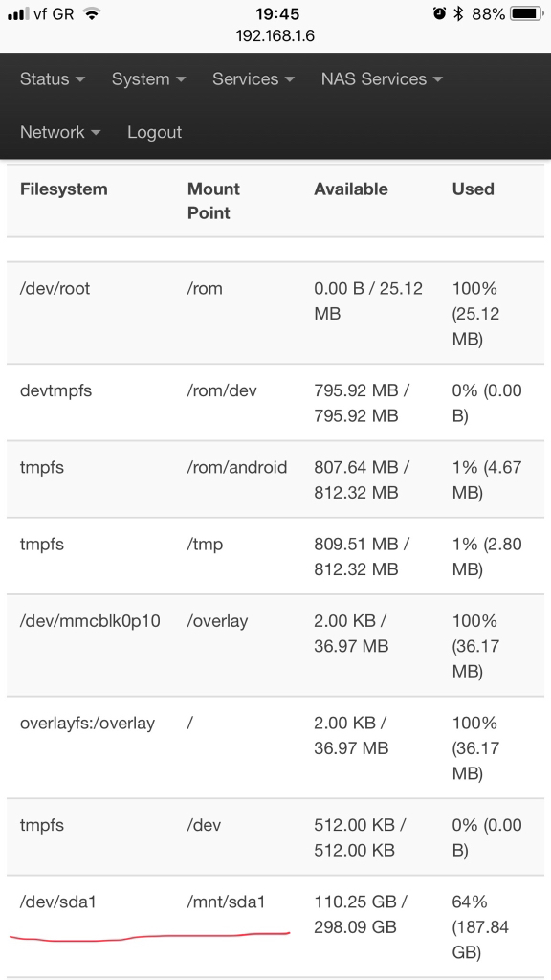Image resolution: width=551 pixels, height=980 pixels.
Task: Open the Services dropdown menu
Action: [x=253, y=79]
